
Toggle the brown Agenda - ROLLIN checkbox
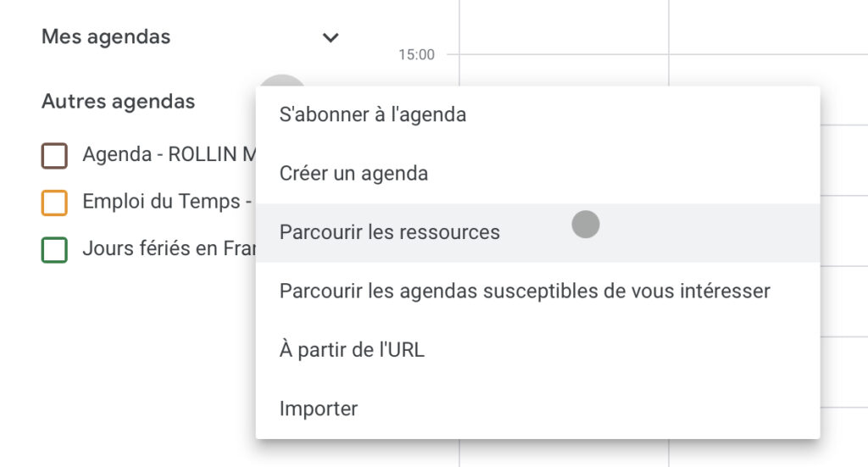pos(54,155)
